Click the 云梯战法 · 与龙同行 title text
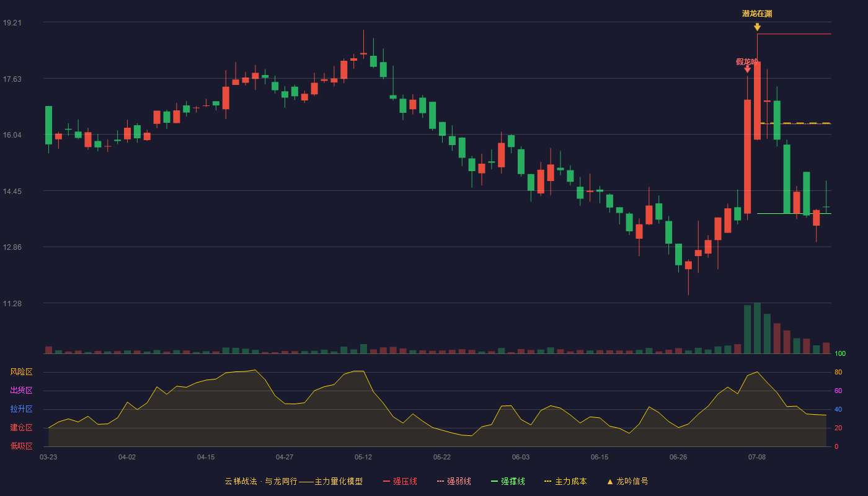Viewport: 868px width, 496px height. click(261, 481)
